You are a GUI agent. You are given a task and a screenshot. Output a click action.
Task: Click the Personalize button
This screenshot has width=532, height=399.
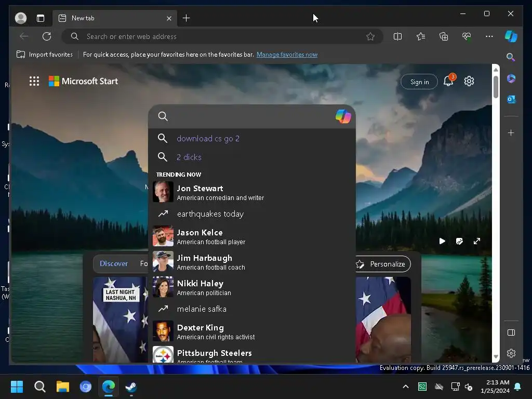(383, 264)
